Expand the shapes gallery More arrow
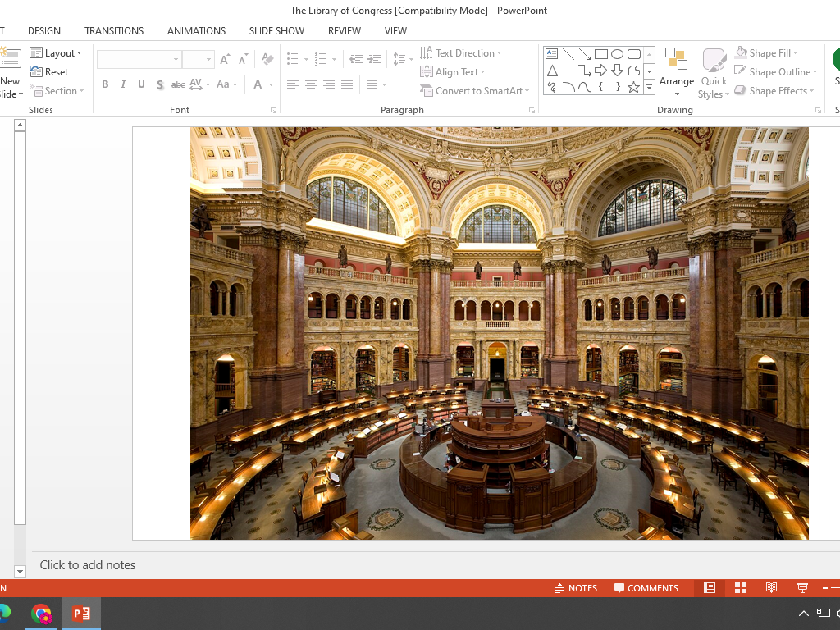Image resolution: width=840 pixels, height=630 pixels. [649, 87]
